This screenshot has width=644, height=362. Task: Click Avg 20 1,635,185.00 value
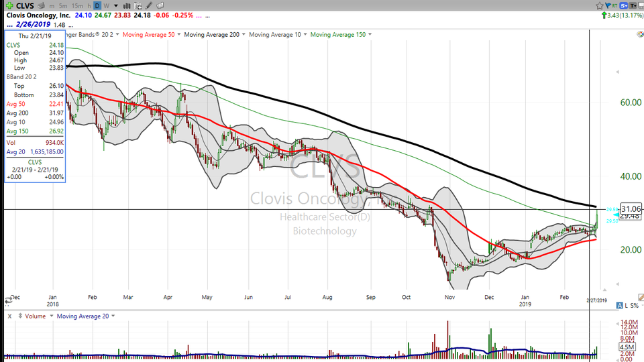point(46,152)
